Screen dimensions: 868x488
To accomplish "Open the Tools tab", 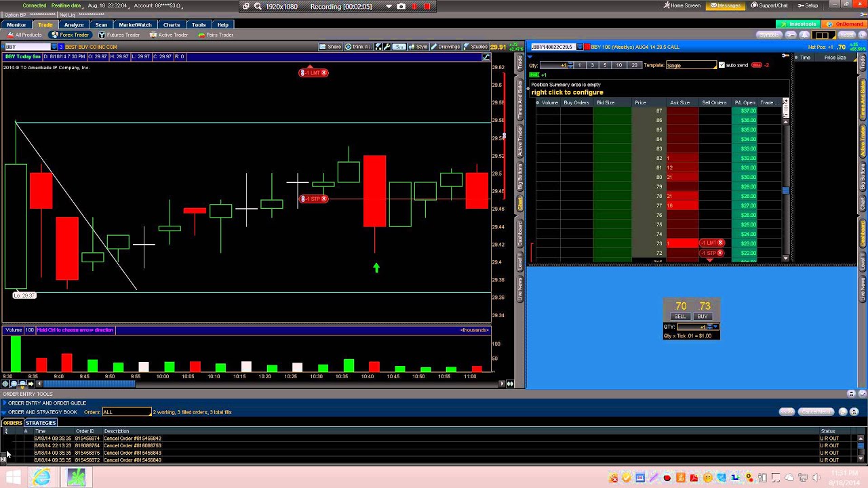I will tap(199, 24).
